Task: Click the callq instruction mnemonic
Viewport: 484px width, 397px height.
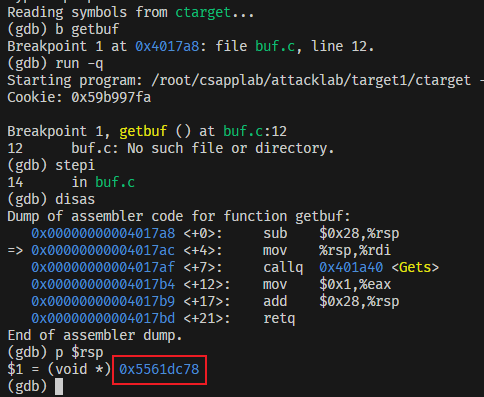Action: 283,267
